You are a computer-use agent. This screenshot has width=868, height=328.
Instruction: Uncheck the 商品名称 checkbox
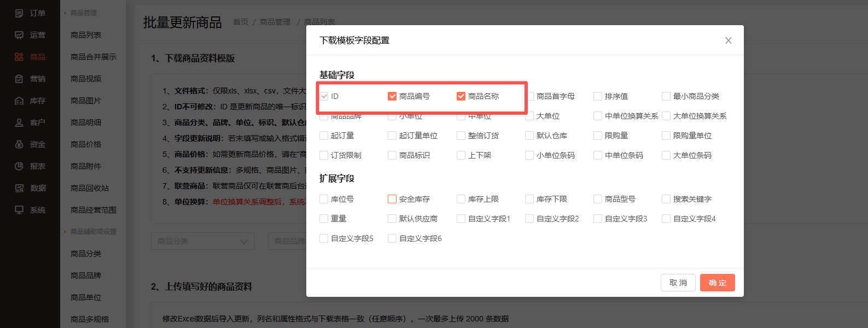461,96
